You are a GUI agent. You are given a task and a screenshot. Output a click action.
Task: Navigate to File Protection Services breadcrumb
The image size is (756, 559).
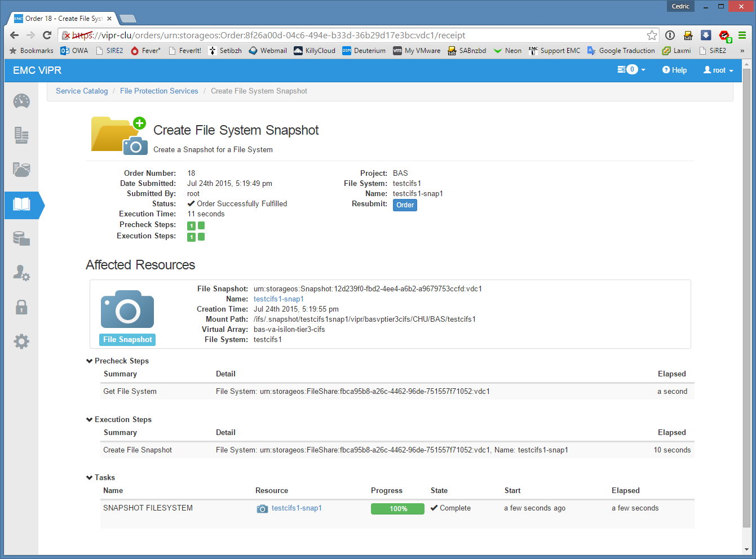159,91
